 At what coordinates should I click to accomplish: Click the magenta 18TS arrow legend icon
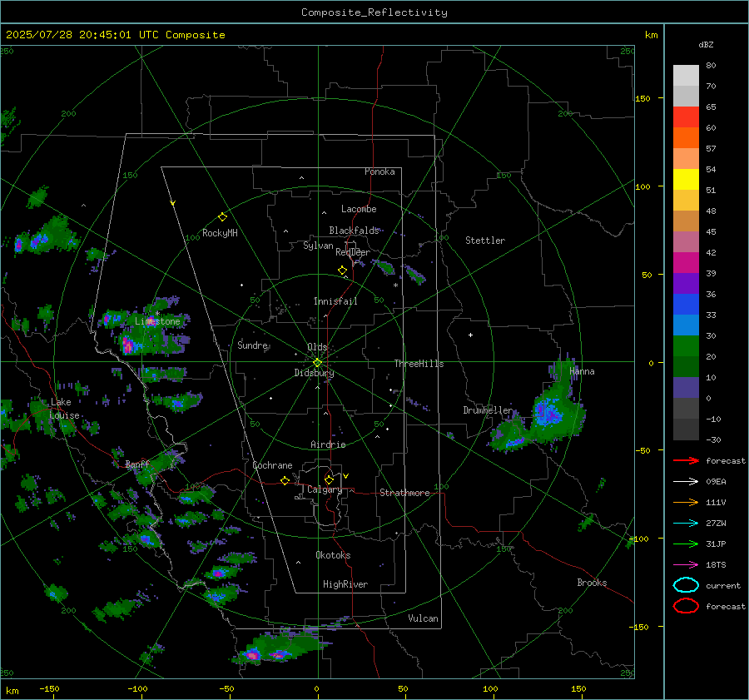tap(686, 565)
